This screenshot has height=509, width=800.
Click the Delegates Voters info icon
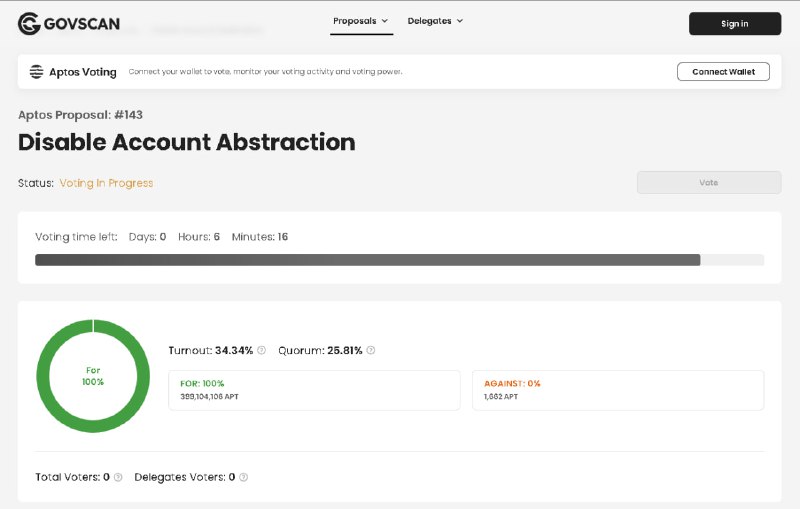point(243,477)
